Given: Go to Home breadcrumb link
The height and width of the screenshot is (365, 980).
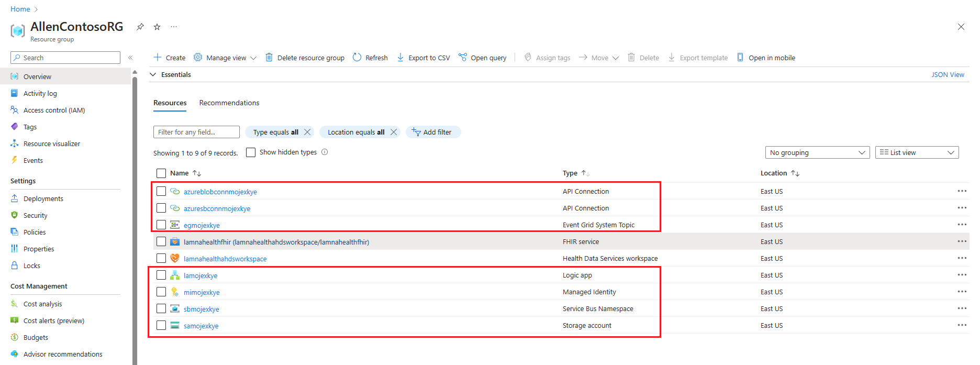Looking at the screenshot, I should coord(20,9).
